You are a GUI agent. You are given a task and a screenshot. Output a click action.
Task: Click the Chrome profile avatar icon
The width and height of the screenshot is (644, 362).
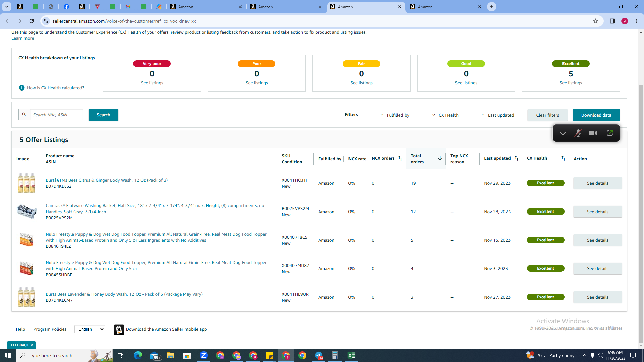click(625, 21)
